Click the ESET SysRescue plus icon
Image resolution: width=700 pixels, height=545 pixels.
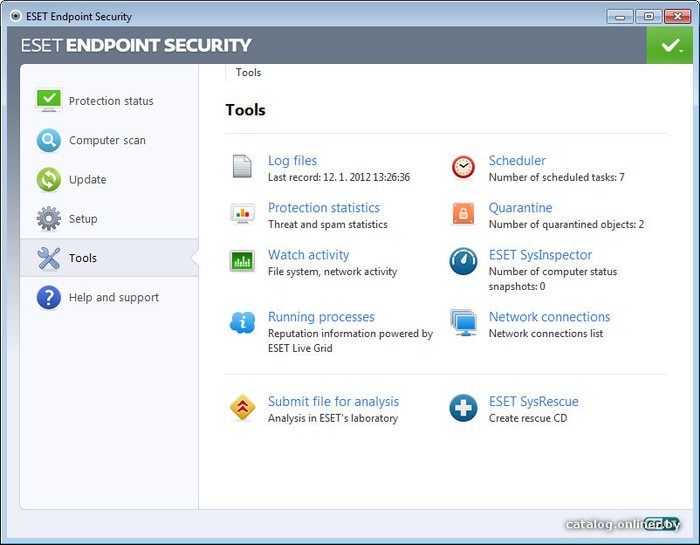tap(462, 408)
